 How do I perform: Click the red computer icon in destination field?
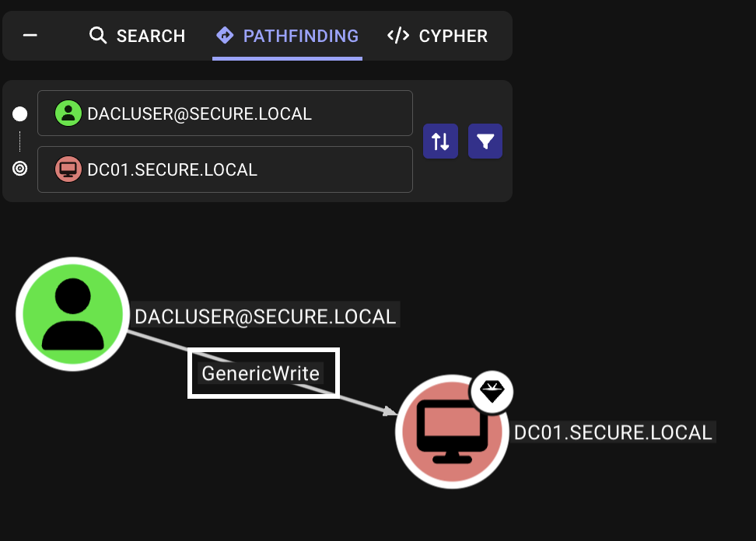(x=68, y=169)
